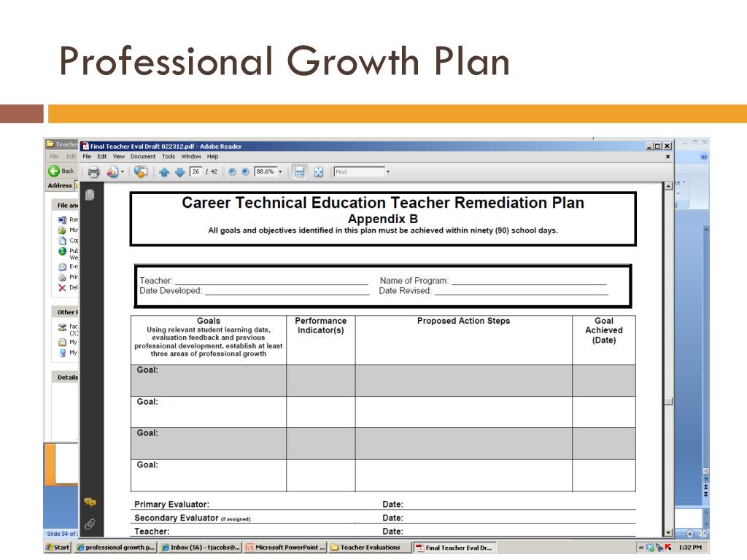This screenshot has width=747, height=560.
Task: Switch to Microsoft PowerPoint taskbar item
Action: [285, 547]
